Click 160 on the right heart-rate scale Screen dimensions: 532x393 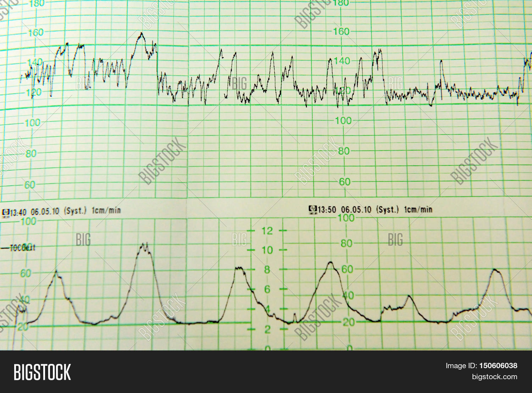[x=342, y=32]
